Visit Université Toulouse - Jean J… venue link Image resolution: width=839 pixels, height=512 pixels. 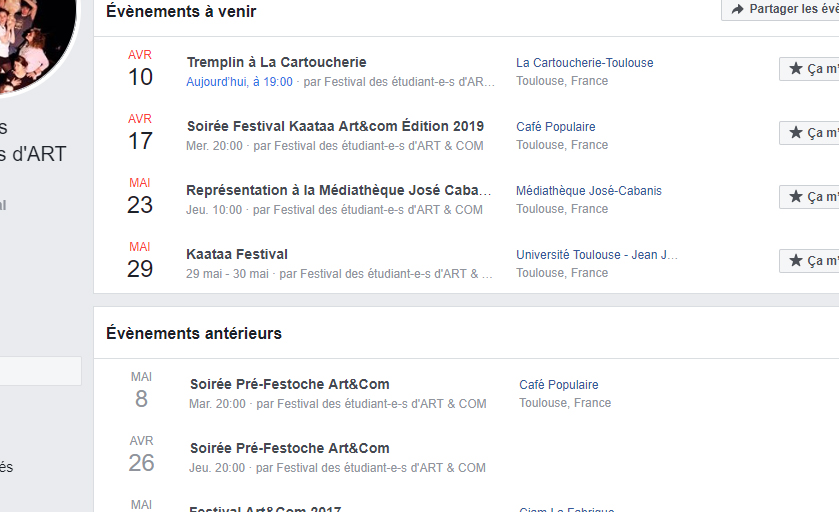point(597,255)
